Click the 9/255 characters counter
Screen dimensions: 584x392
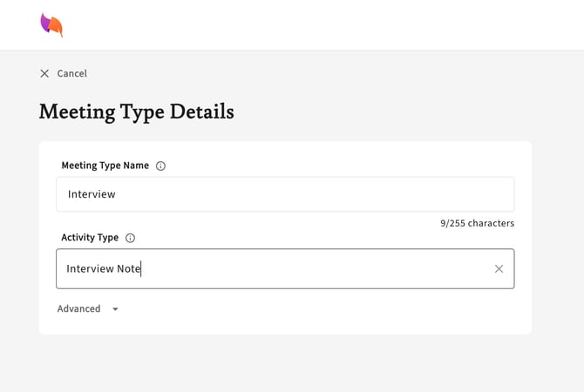(477, 224)
